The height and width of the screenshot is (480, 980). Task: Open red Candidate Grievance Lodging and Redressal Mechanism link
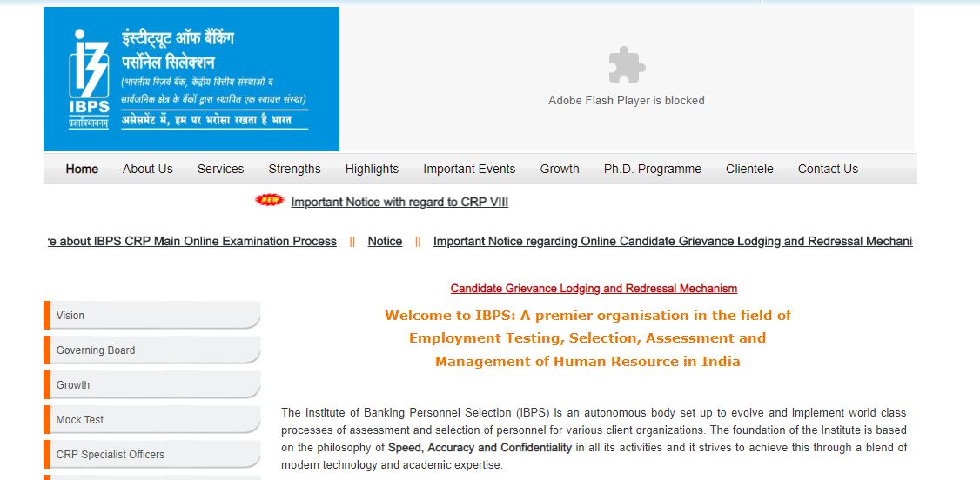[x=594, y=289]
